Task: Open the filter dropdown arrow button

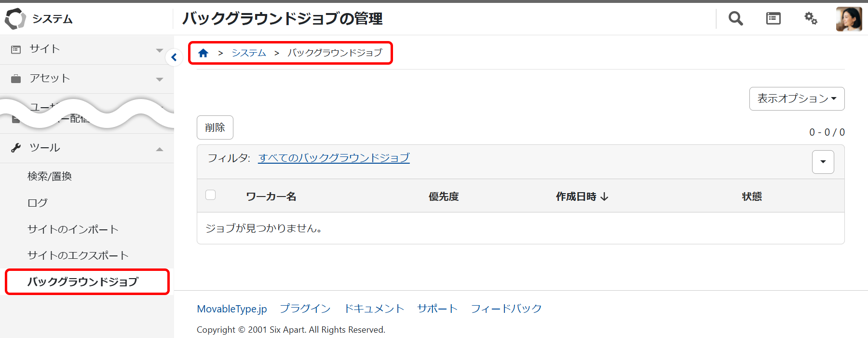Action: click(823, 162)
